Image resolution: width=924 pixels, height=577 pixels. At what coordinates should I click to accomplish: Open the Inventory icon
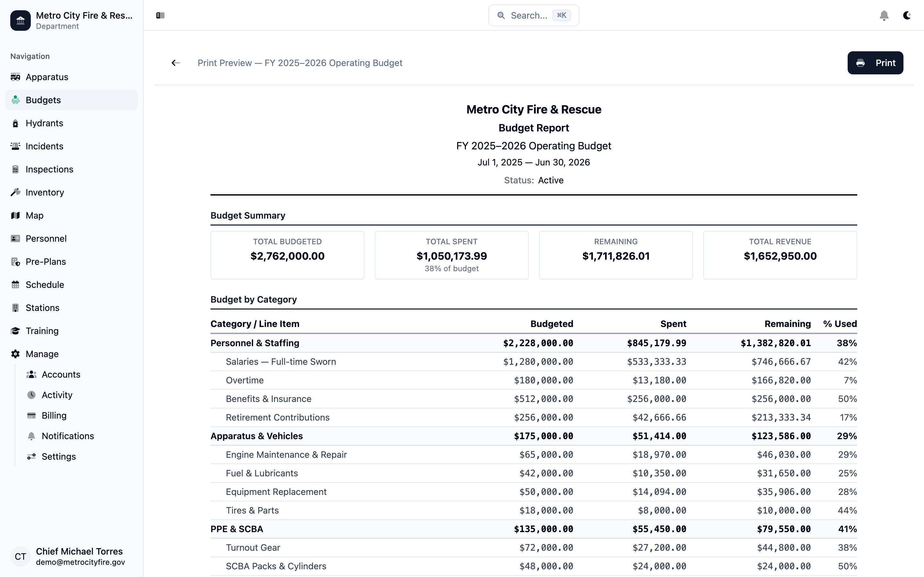point(16,192)
